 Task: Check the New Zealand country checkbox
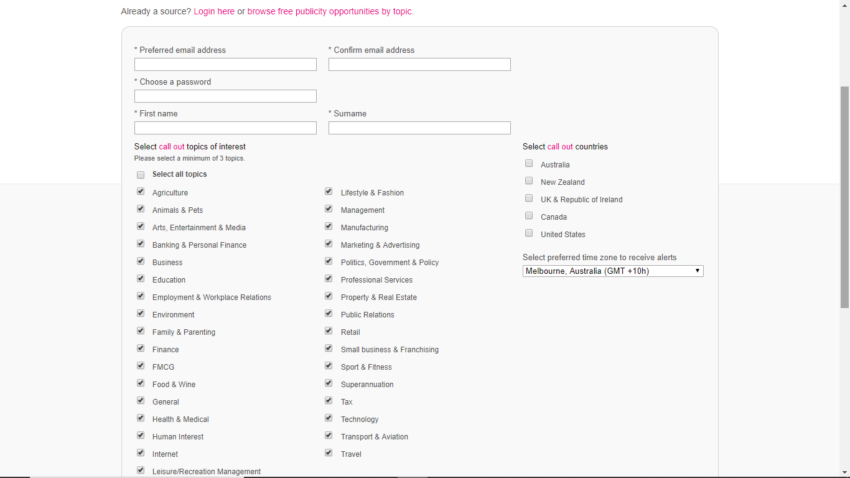[529, 180]
